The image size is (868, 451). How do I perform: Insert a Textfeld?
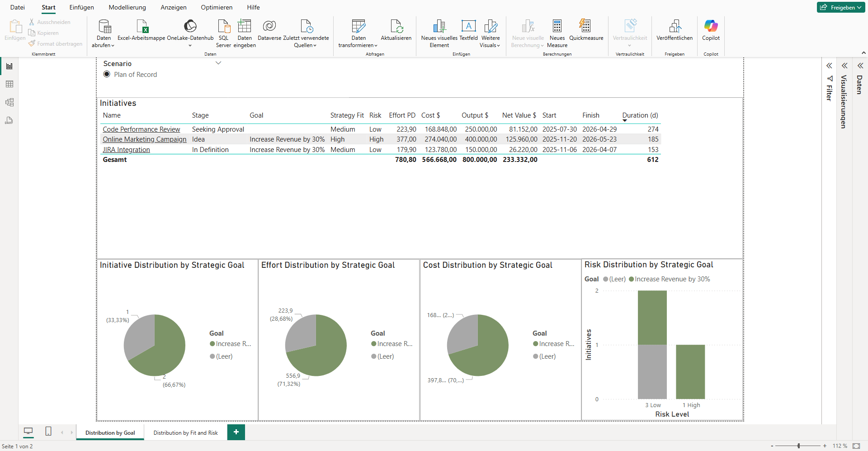pyautogui.click(x=468, y=29)
